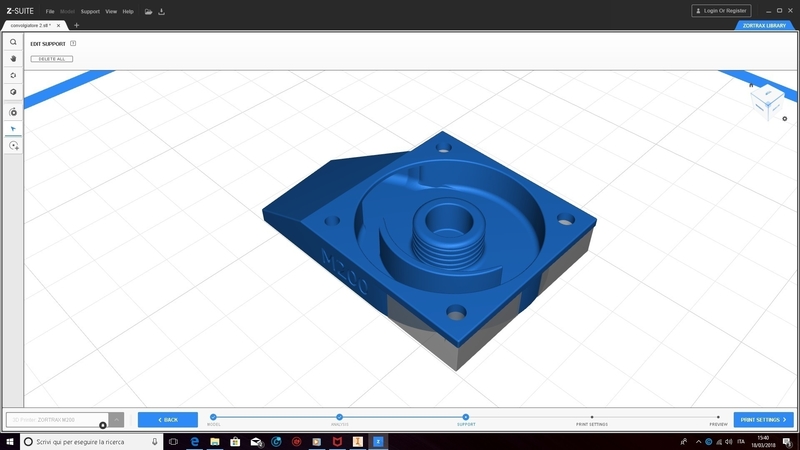Open Task View from taskbar

tap(173, 442)
